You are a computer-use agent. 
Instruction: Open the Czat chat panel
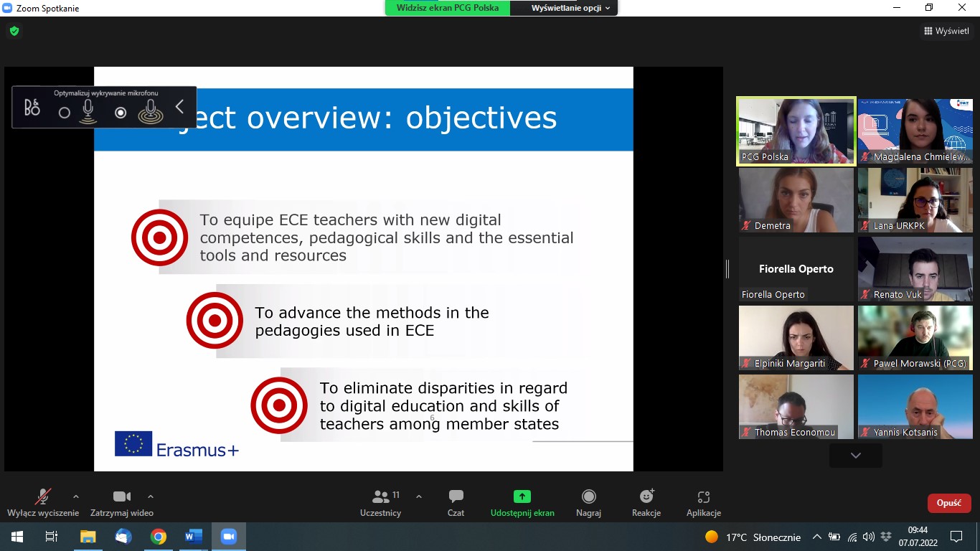(456, 502)
